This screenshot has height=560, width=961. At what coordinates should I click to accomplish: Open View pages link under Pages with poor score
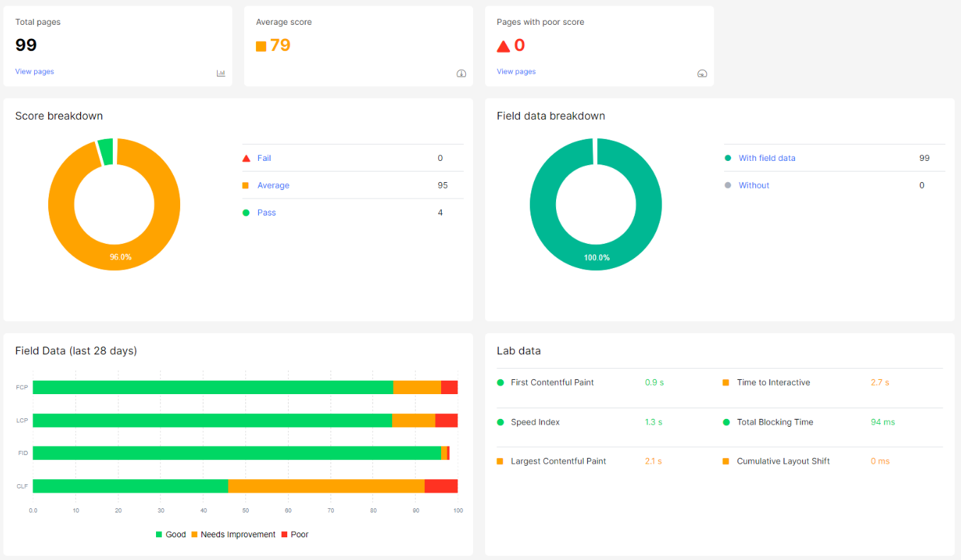pyautogui.click(x=516, y=72)
